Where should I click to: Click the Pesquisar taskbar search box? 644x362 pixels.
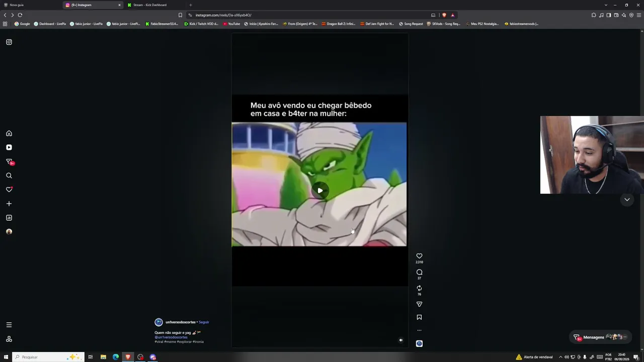[48, 357]
